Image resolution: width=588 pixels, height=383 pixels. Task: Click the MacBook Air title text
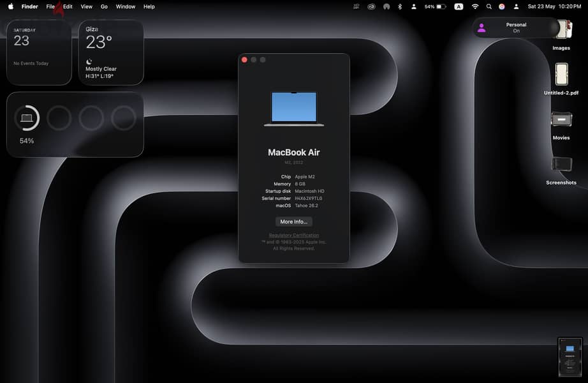(293, 153)
